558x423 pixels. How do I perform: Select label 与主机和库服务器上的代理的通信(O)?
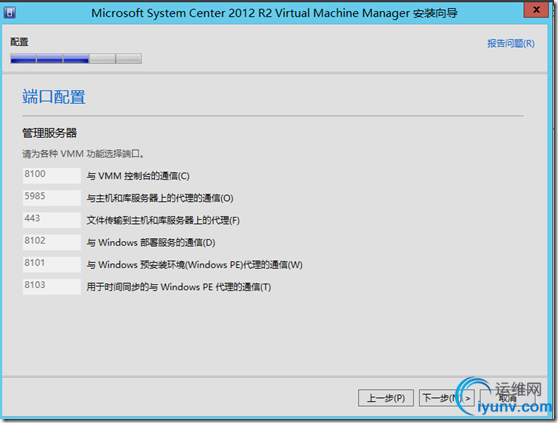(x=160, y=198)
